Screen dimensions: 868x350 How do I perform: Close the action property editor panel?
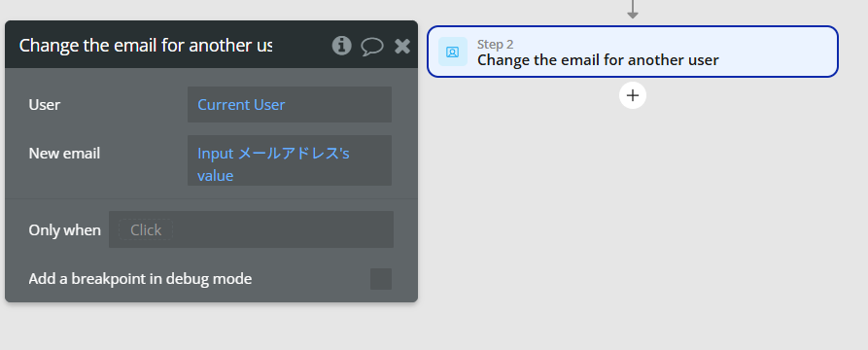(x=402, y=46)
